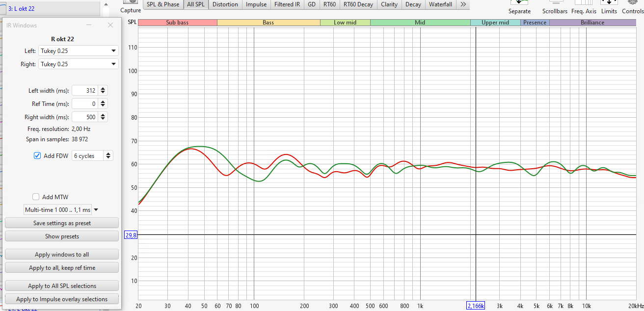Adjust the Right width spinner arrows
Viewport: 644px width, 311px height.
pyautogui.click(x=103, y=117)
